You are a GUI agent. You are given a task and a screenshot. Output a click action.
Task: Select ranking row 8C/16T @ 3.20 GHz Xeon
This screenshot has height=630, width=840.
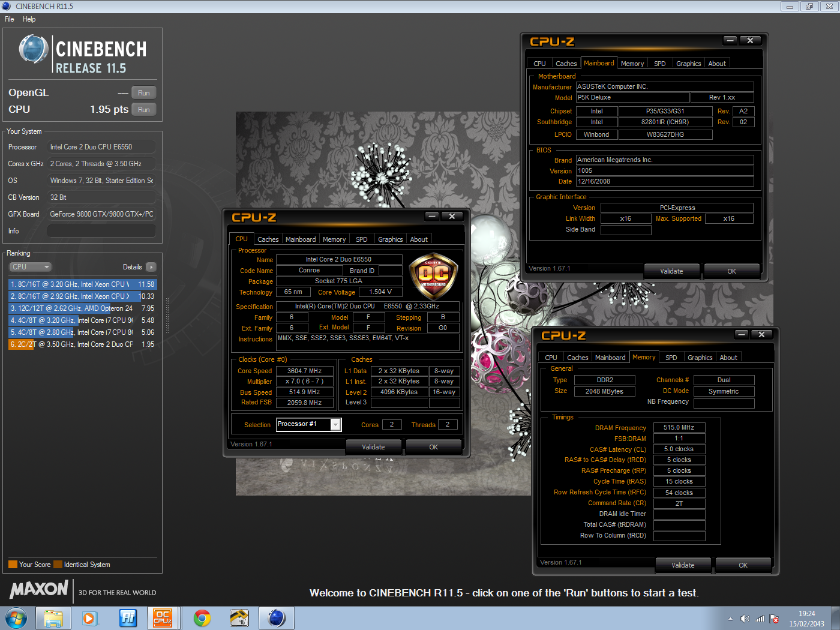(82, 284)
